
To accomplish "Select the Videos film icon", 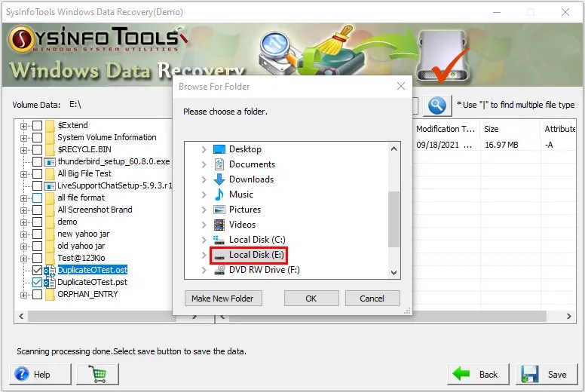I will pos(219,225).
